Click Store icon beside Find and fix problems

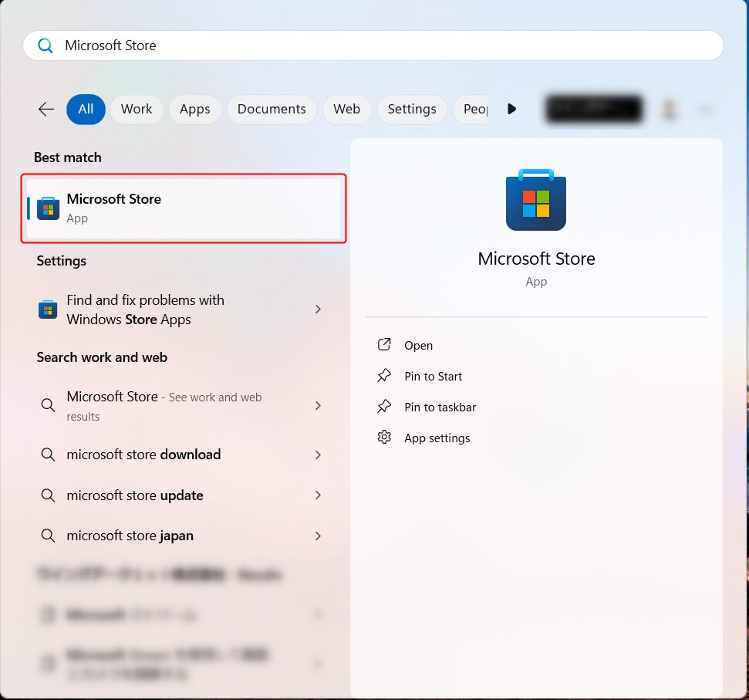click(48, 309)
